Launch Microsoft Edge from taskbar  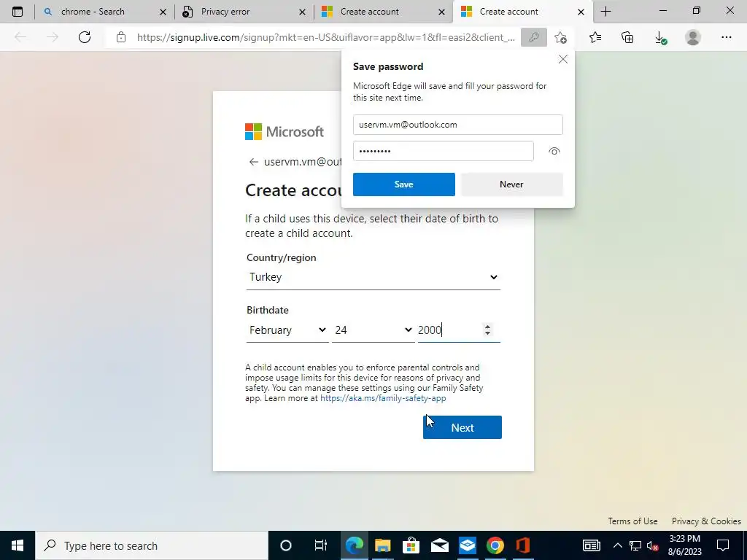click(354, 545)
